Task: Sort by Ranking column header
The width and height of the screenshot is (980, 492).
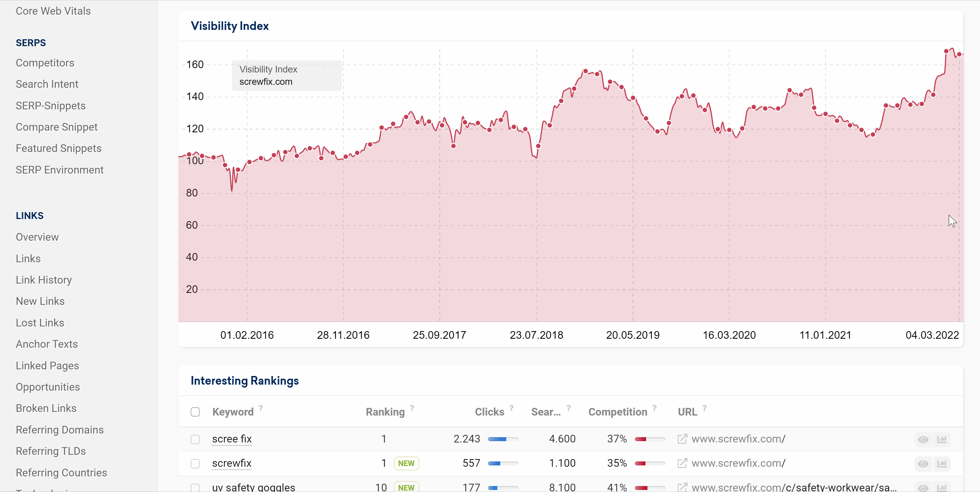Action: (385, 412)
